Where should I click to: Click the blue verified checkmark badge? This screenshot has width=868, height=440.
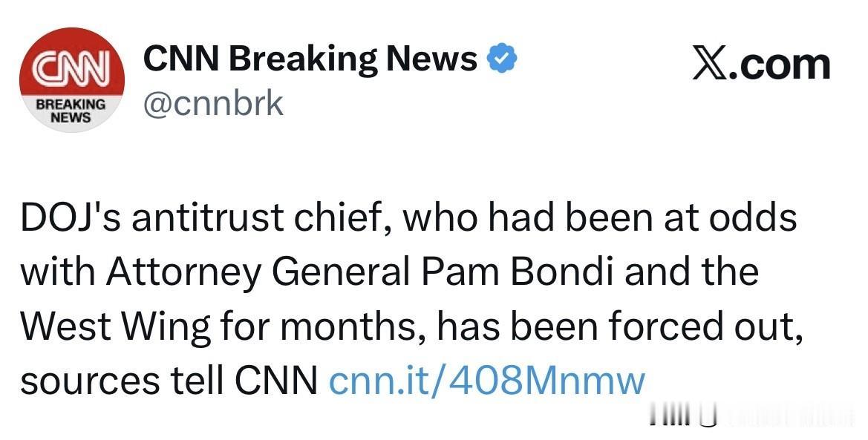coord(500,58)
